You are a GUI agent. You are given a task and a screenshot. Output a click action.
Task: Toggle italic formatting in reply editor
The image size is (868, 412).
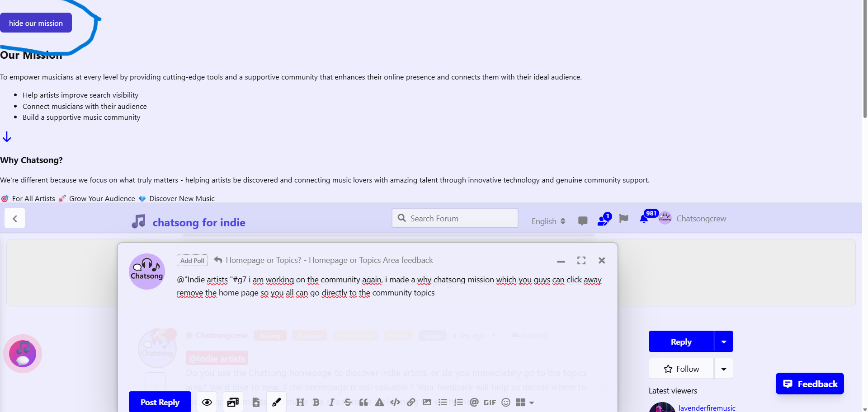331,403
